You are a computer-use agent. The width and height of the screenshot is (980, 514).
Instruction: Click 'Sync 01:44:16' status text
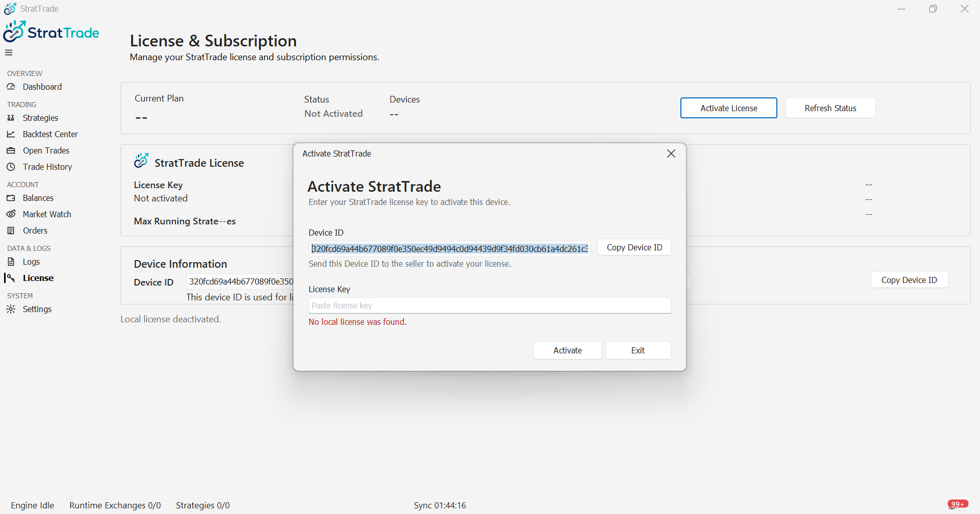(x=440, y=505)
